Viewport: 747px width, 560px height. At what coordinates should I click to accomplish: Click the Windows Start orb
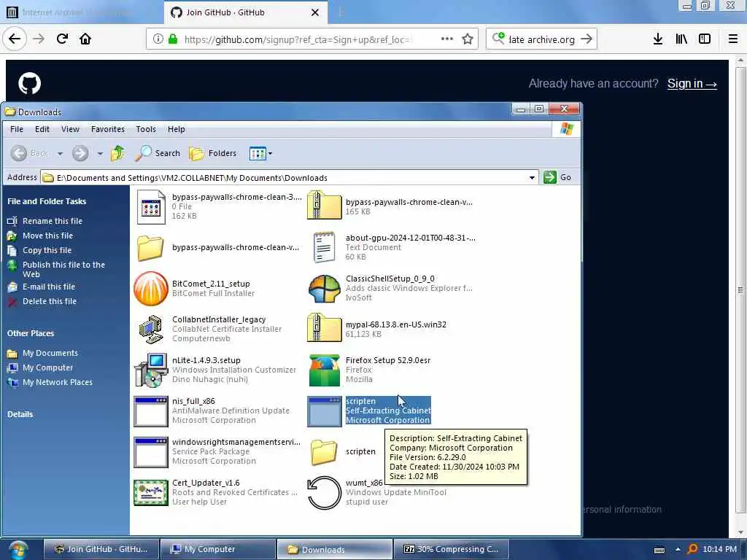[x=18, y=550]
